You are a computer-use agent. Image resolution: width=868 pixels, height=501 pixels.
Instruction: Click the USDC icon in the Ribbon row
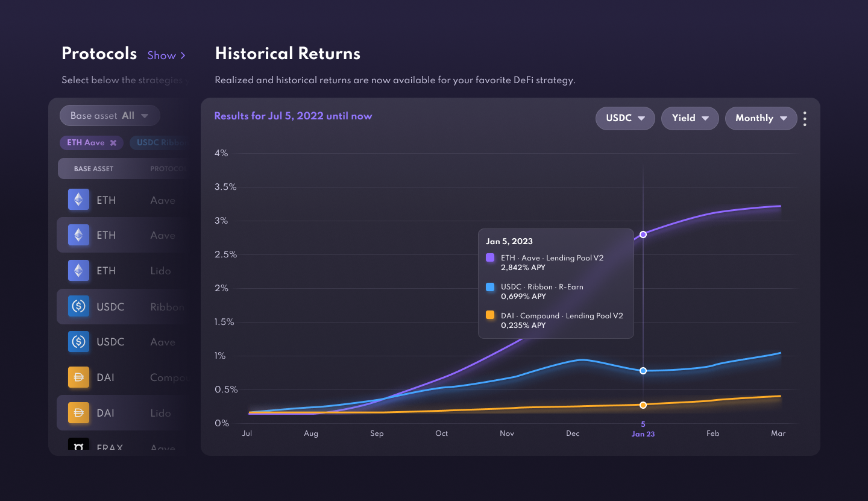point(78,306)
